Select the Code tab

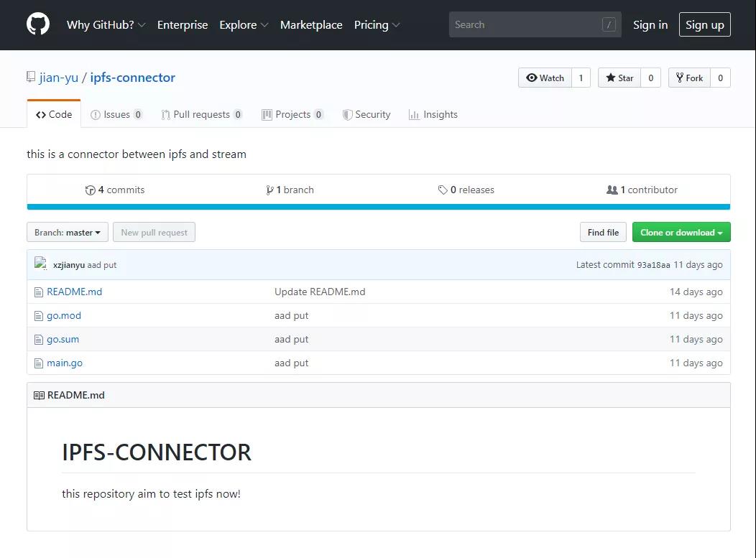pyautogui.click(x=54, y=114)
